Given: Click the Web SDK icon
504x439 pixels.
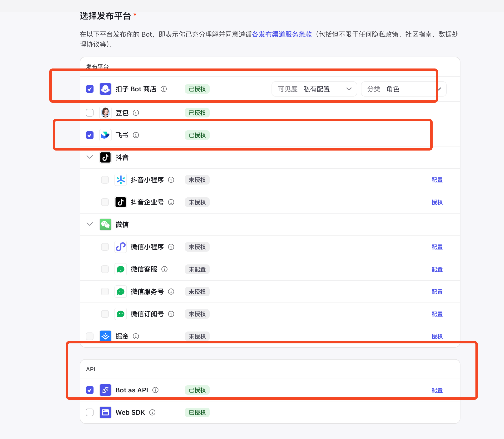Looking at the screenshot, I should [x=105, y=412].
